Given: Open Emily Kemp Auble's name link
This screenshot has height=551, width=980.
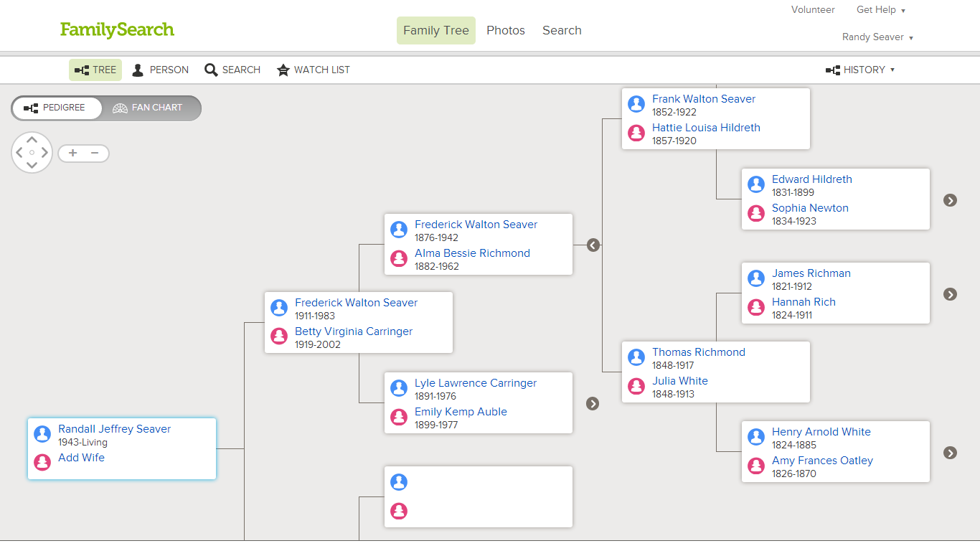Looking at the screenshot, I should point(461,412).
